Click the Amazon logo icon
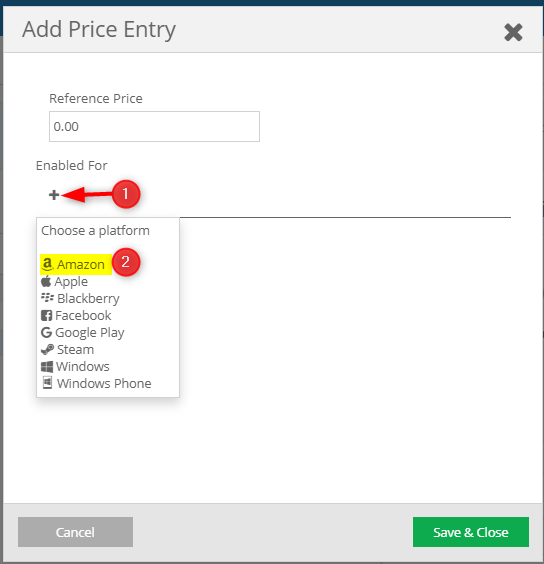 pyautogui.click(x=47, y=264)
